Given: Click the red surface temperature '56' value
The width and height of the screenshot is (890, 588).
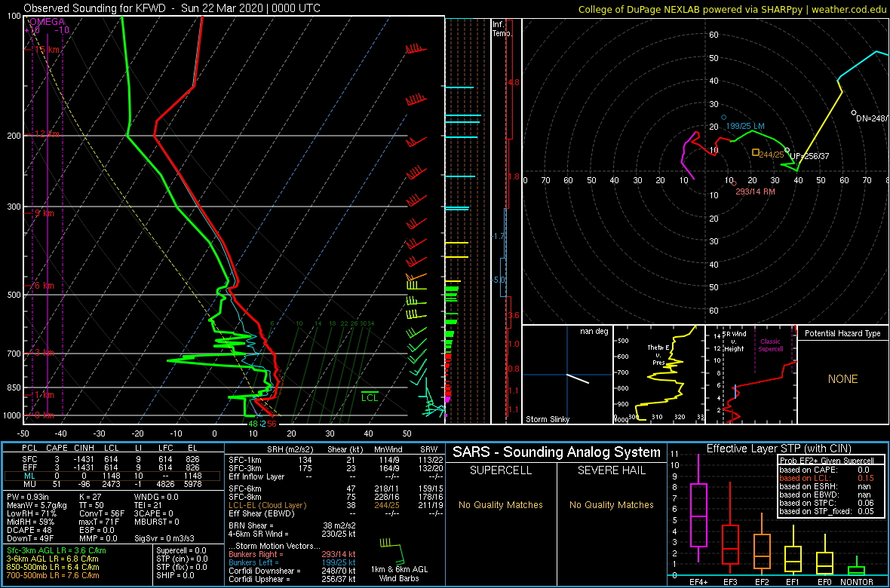Looking at the screenshot, I should (272, 424).
